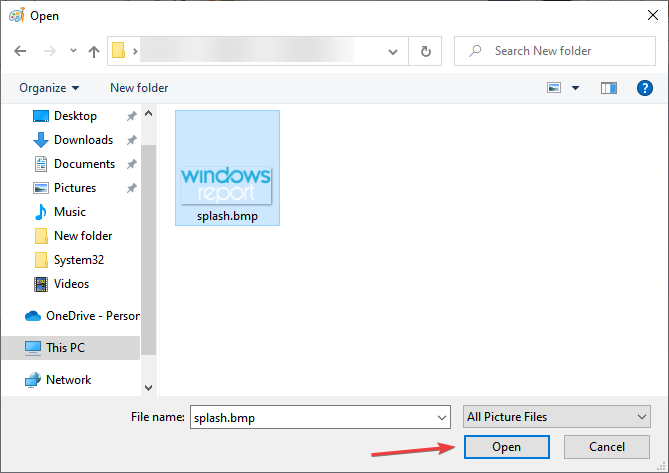Click pin icon next to Pictures
The image size is (669, 473).
(132, 188)
